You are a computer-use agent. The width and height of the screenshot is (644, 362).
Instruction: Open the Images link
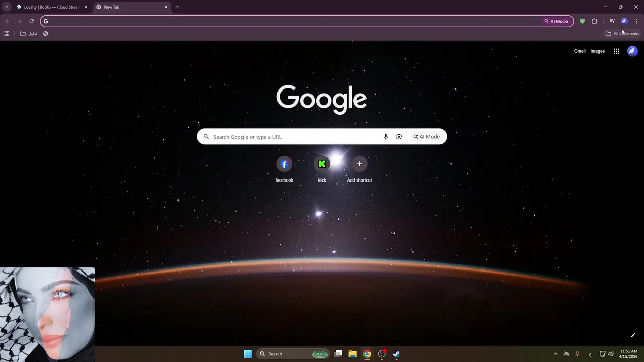pos(597,51)
